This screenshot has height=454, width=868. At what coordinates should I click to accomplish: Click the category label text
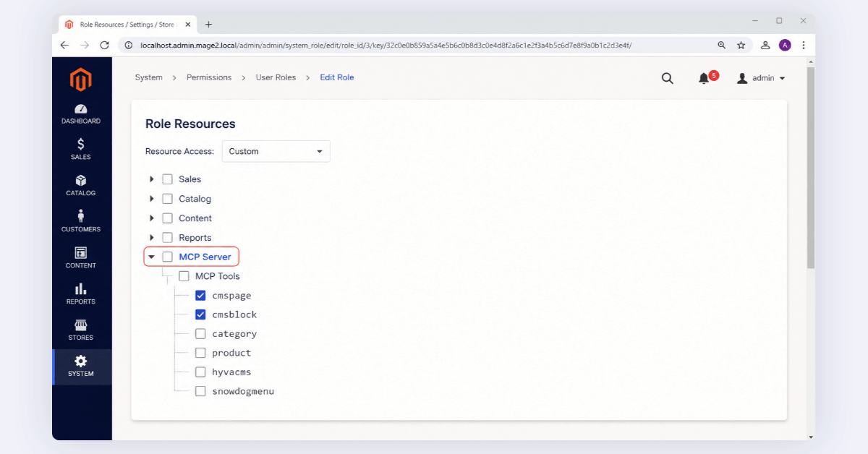click(x=234, y=334)
